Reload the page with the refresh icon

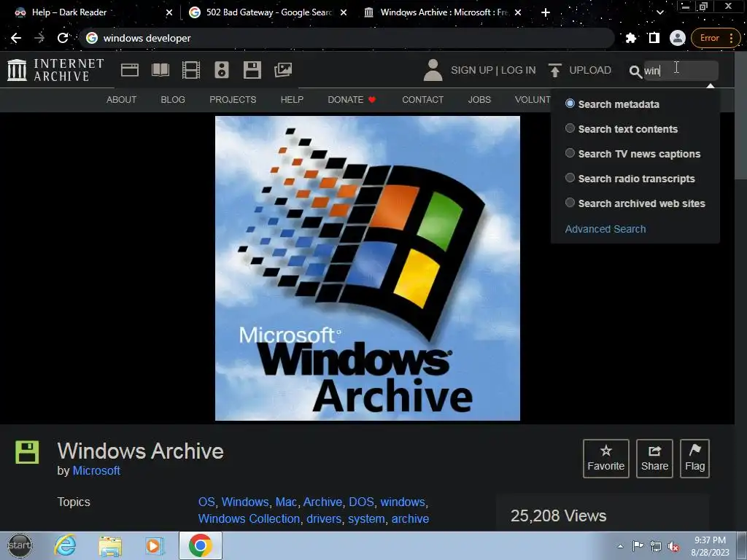63,38
